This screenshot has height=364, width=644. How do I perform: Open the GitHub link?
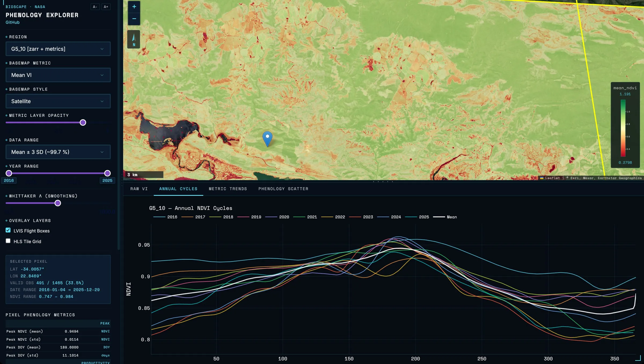(x=13, y=22)
